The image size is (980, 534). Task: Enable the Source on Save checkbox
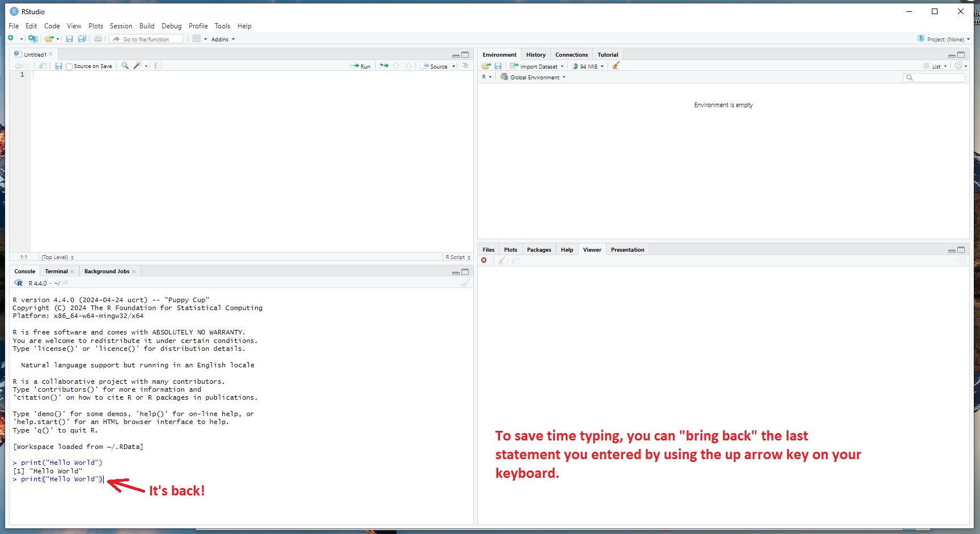pos(69,66)
